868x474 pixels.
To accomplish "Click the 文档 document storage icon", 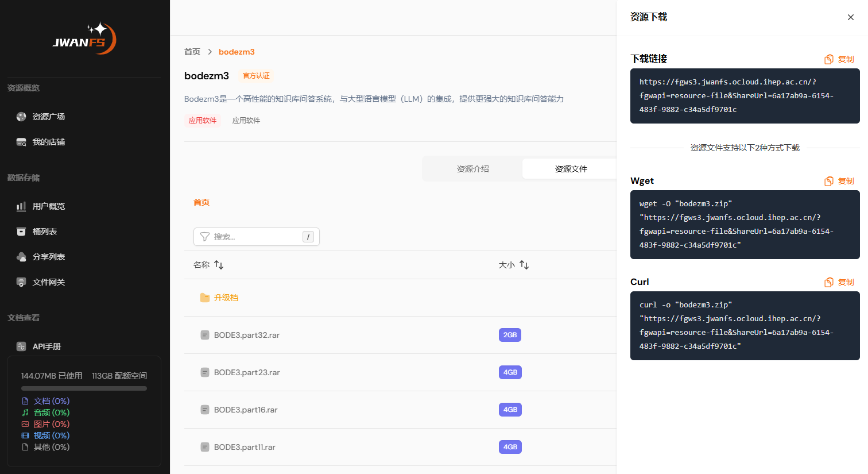I will coord(25,401).
